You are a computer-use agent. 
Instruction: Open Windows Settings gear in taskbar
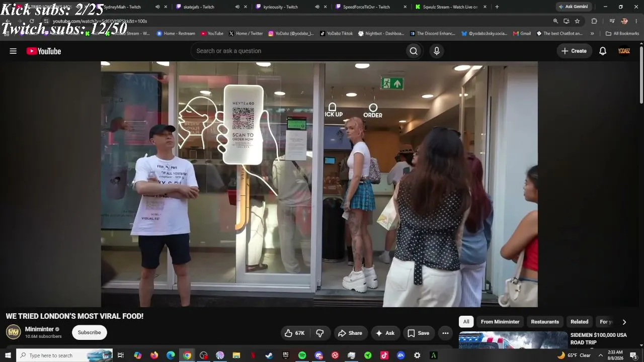(417, 355)
